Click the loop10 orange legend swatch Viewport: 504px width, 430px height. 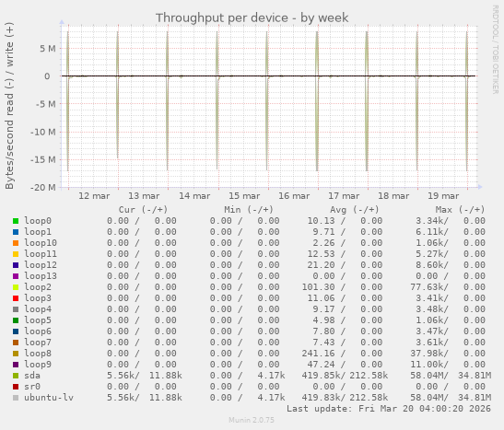16,243
